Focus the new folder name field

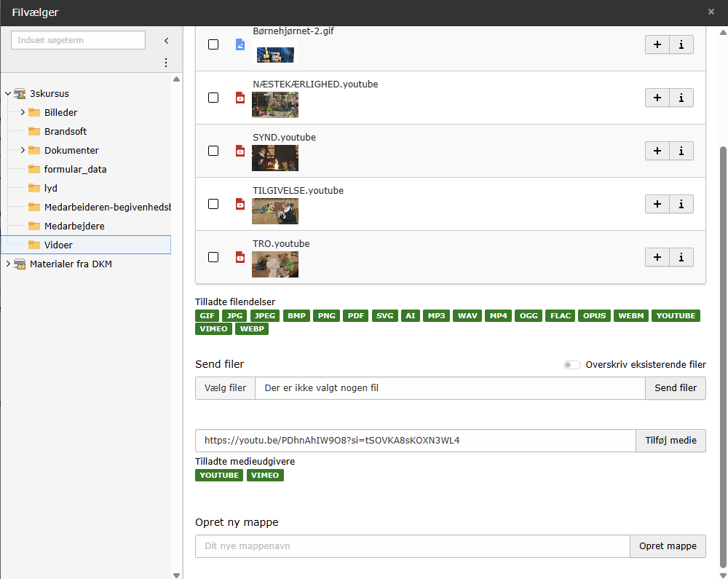click(412, 545)
